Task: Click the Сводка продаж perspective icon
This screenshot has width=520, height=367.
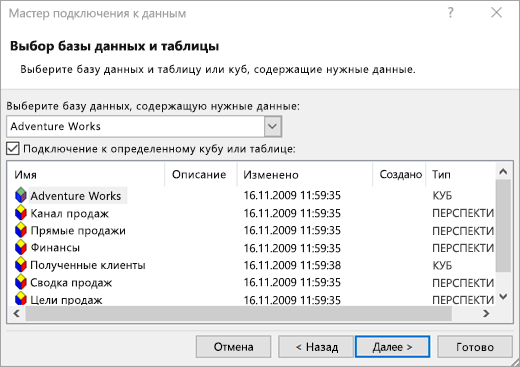Action: click(21, 283)
